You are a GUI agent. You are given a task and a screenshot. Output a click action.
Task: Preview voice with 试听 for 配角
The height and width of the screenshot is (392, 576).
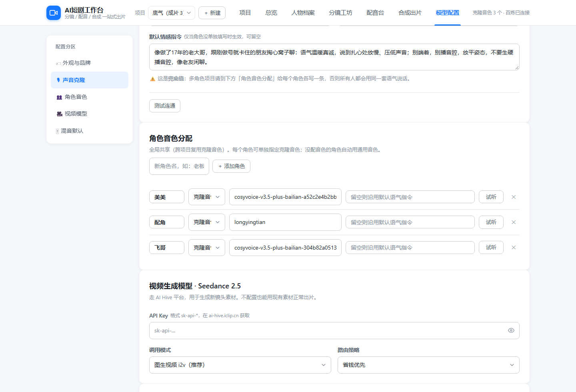(491, 222)
